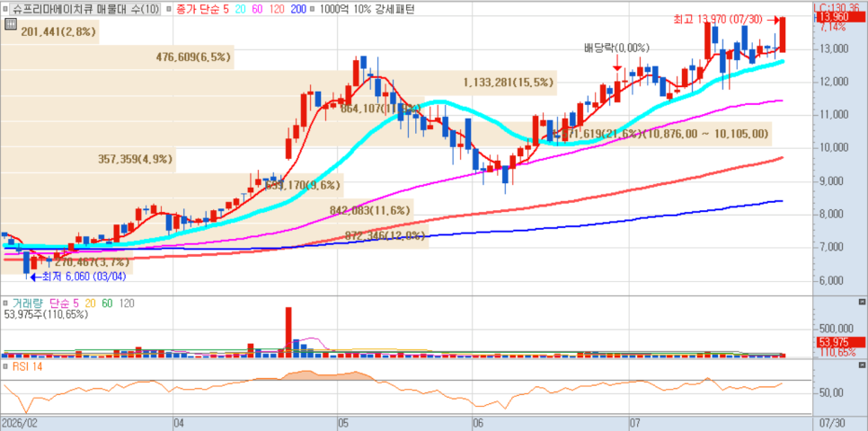Click the 배당락(0.00%) ex-dividend annotation
This screenshot has height=431, width=868.
[616, 48]
